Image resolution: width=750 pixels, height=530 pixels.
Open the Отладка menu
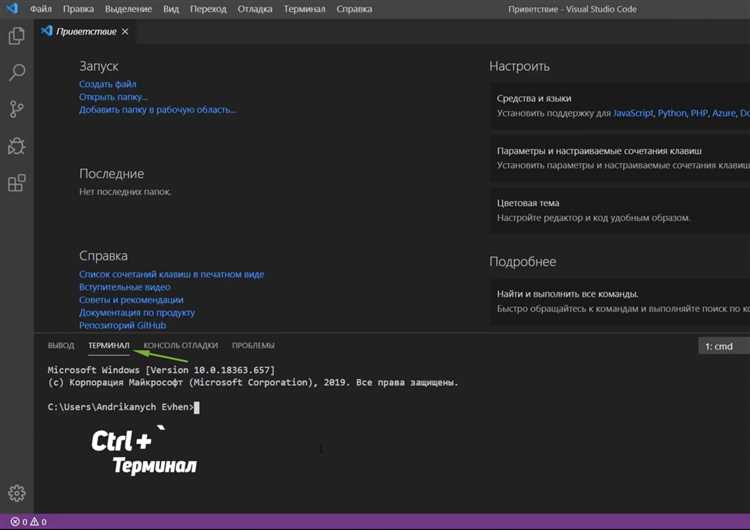[x=255, y=9]
